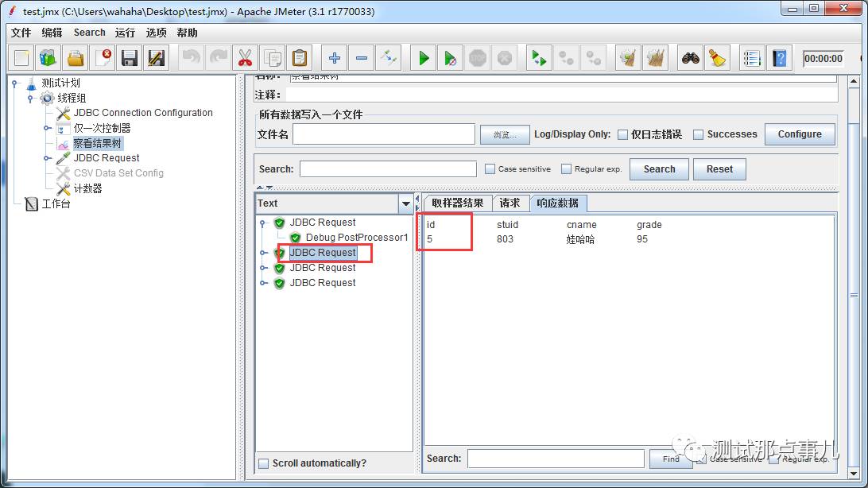Click the upper Search text field
This screenshot has height=488, width=868.
point(388,168)
